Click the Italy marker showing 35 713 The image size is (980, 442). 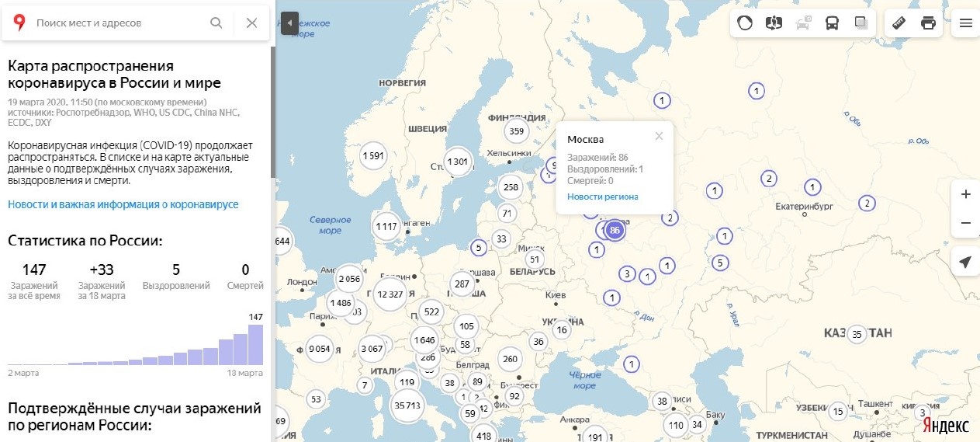(407, 405)
